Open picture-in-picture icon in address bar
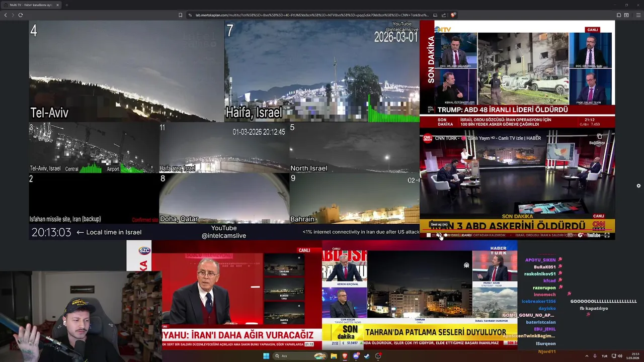The image size is (644, 362). pyautogui.click(x=435, y=15)
